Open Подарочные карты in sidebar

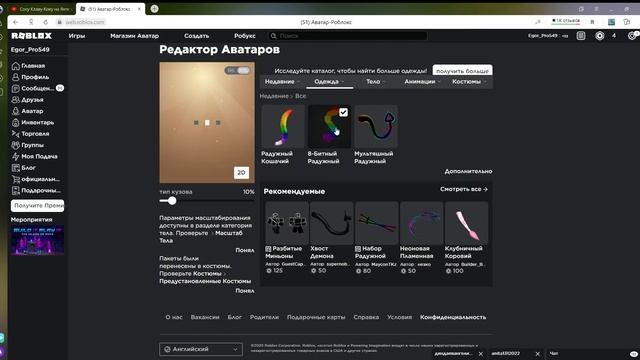(36, 190)
